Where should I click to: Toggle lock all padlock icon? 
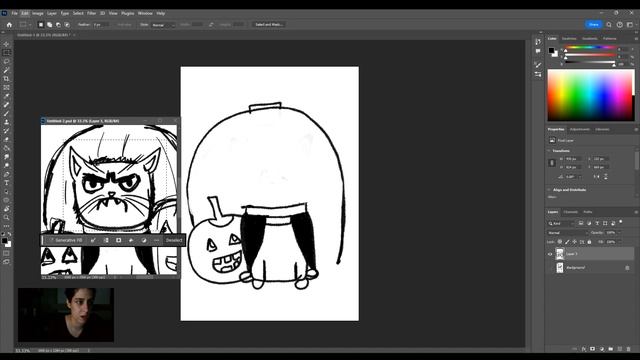[589, 242]
